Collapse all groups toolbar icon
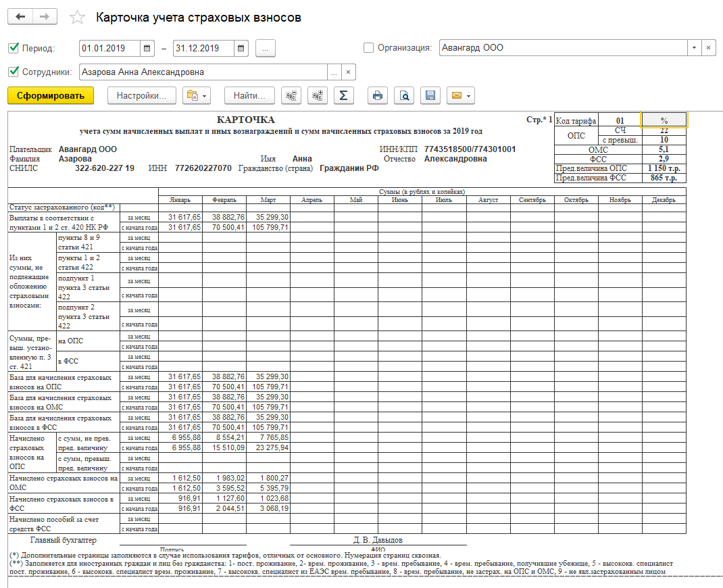 tap(291, 96)
